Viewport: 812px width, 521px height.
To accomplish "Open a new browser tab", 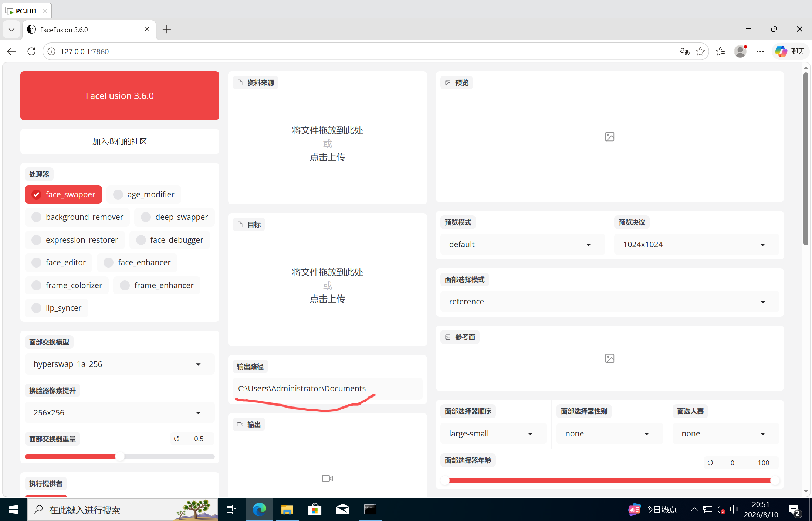I will click(x=167, y=30).
